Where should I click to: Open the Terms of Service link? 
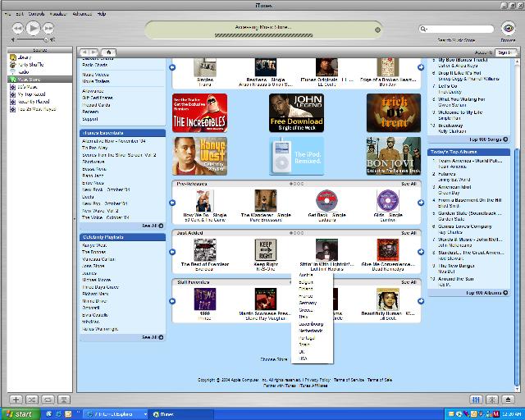pos(349,380)
